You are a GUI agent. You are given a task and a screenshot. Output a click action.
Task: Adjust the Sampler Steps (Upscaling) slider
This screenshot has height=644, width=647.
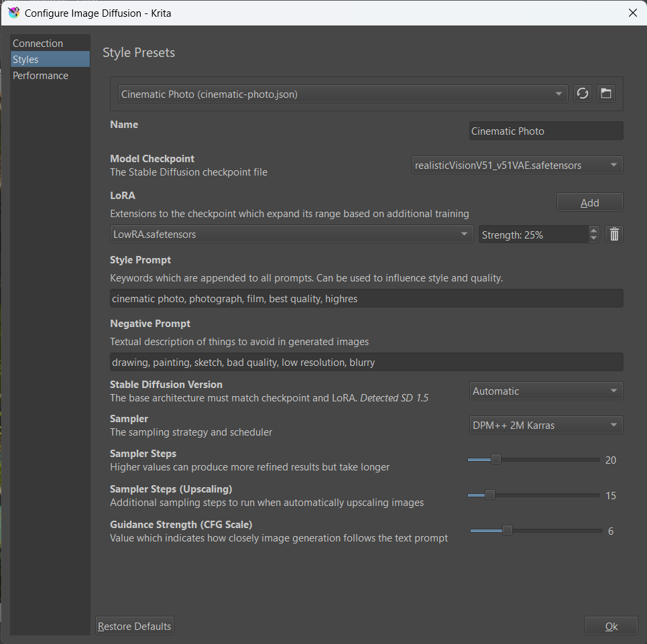pos(533,495)
